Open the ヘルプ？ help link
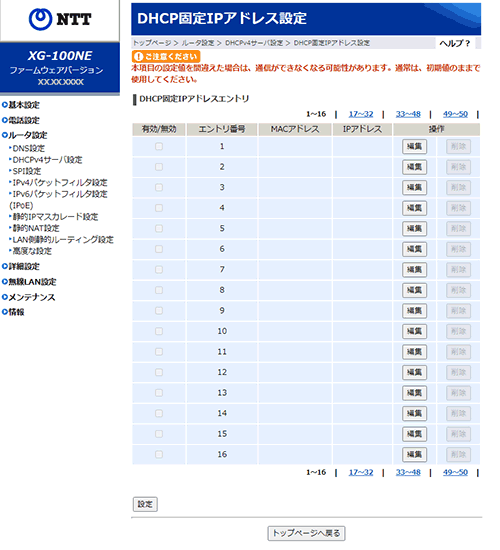This screenshot has width=500, height=550. point(455,43)
